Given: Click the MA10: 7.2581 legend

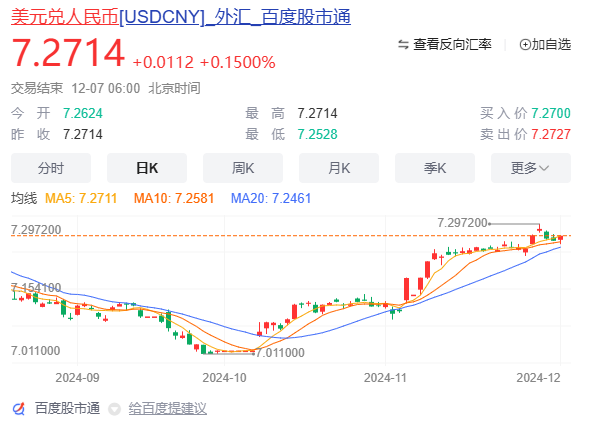Looking at the screenshot, I should click(x=174, y=198).
